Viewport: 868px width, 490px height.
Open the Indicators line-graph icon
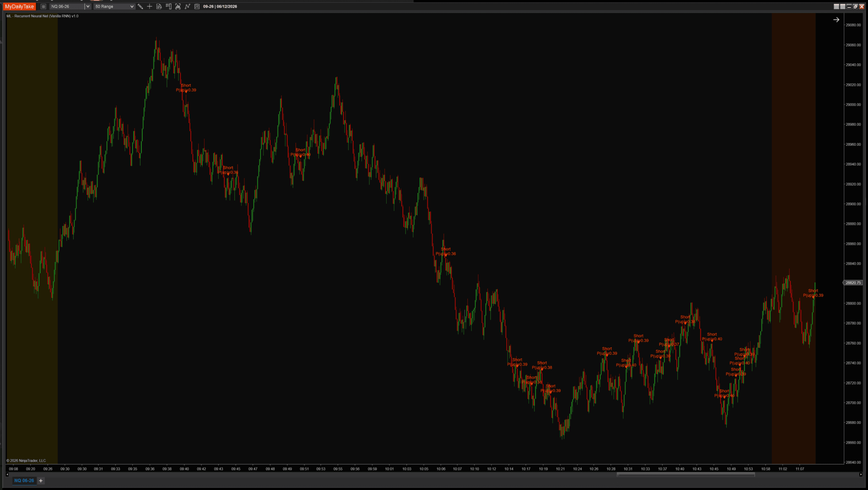(x=188, y=6)
